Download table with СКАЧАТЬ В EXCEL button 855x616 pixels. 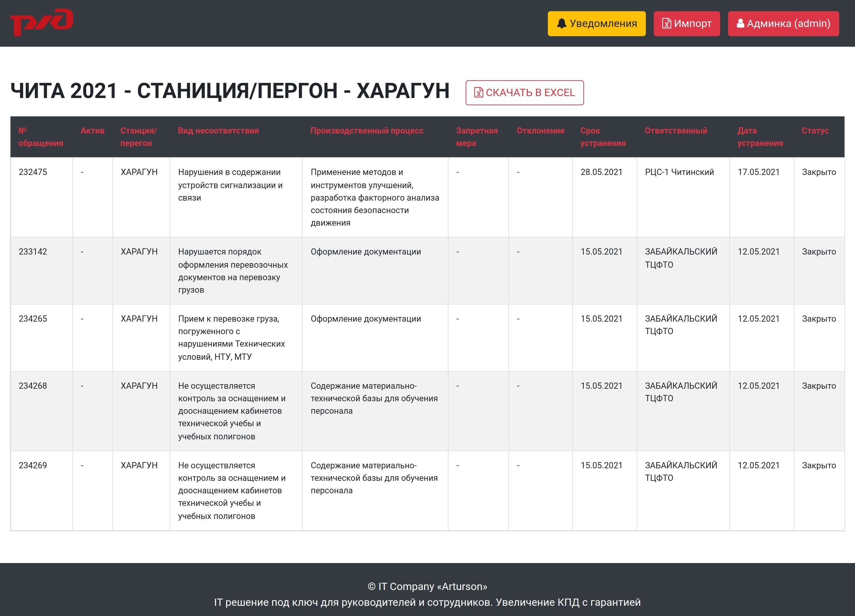click(x=525, y=93)
